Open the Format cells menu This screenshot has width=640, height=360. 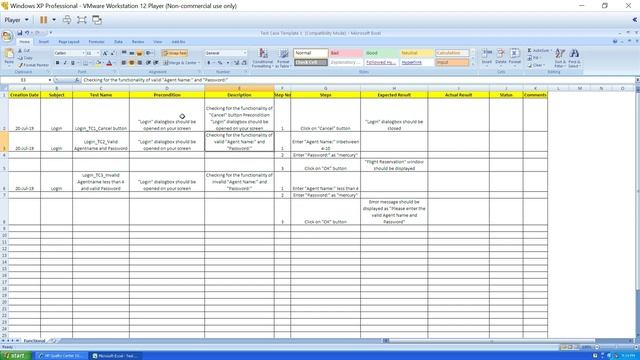click(515, 57)
